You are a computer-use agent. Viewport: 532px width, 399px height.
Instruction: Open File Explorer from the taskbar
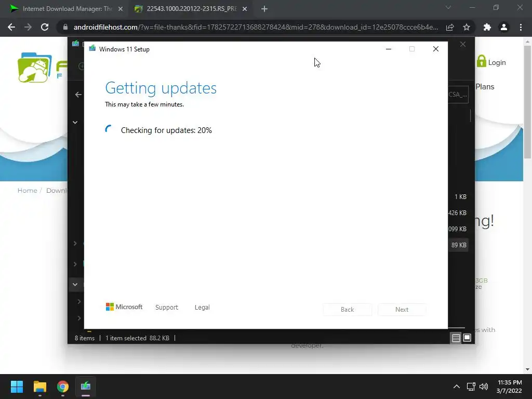39,387
